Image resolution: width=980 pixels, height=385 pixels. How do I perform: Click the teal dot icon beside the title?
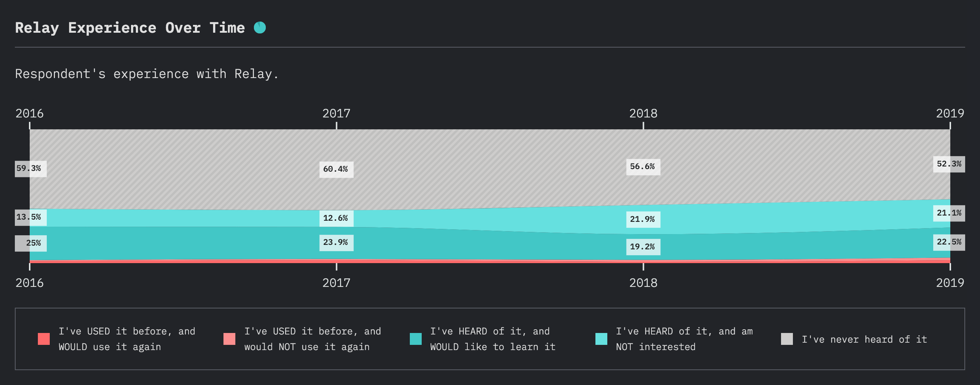(x=260, y=27)
